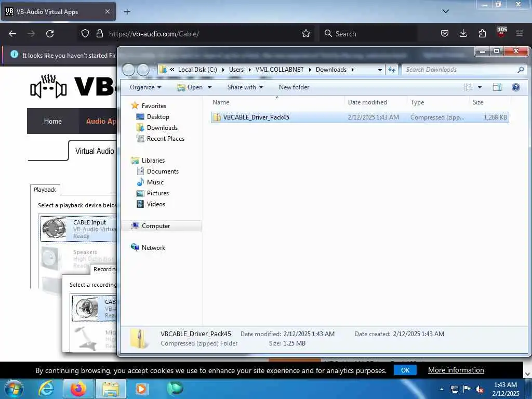Select Computer in navigation pane

(x=156, y=226)
